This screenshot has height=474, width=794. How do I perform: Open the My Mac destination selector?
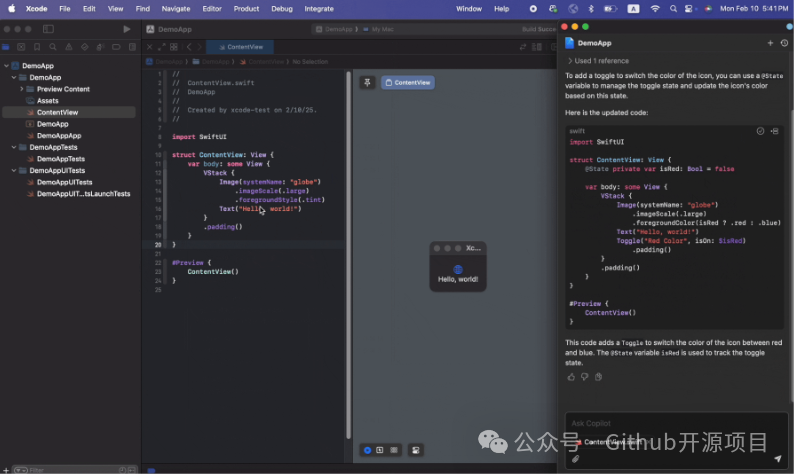pos(378,29)
